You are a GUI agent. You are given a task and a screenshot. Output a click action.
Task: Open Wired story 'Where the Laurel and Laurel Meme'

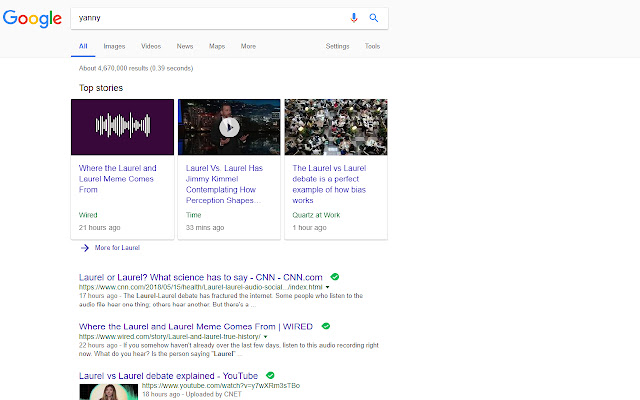click(118, 179)
